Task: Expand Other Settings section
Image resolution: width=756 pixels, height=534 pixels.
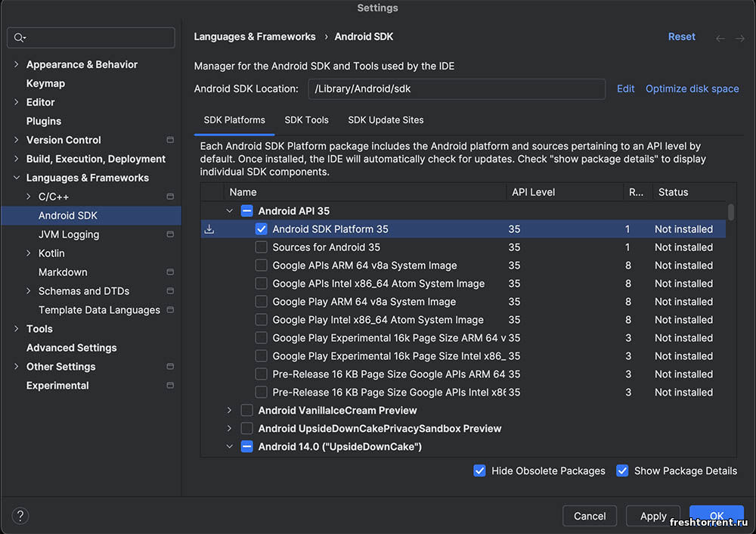Action: coord(17,367)
